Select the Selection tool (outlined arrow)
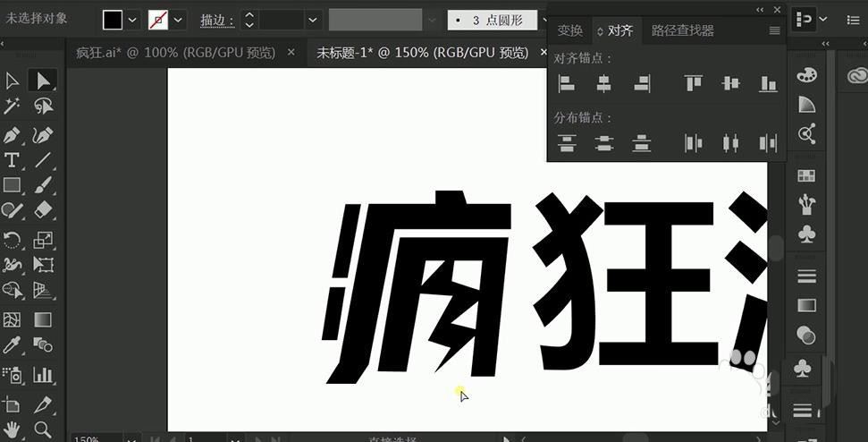 [x=12, y=81]
